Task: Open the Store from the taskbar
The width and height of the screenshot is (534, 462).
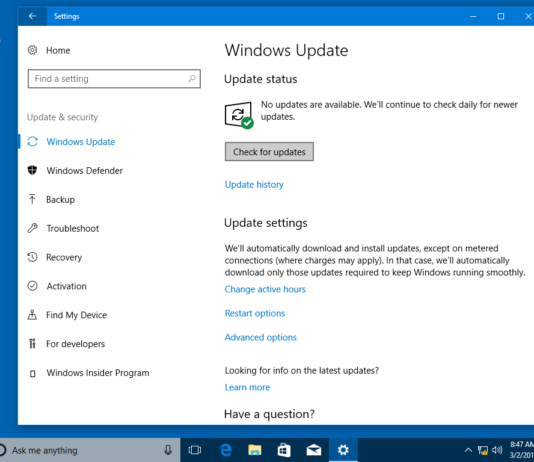Action: click(x=284, y=450)
